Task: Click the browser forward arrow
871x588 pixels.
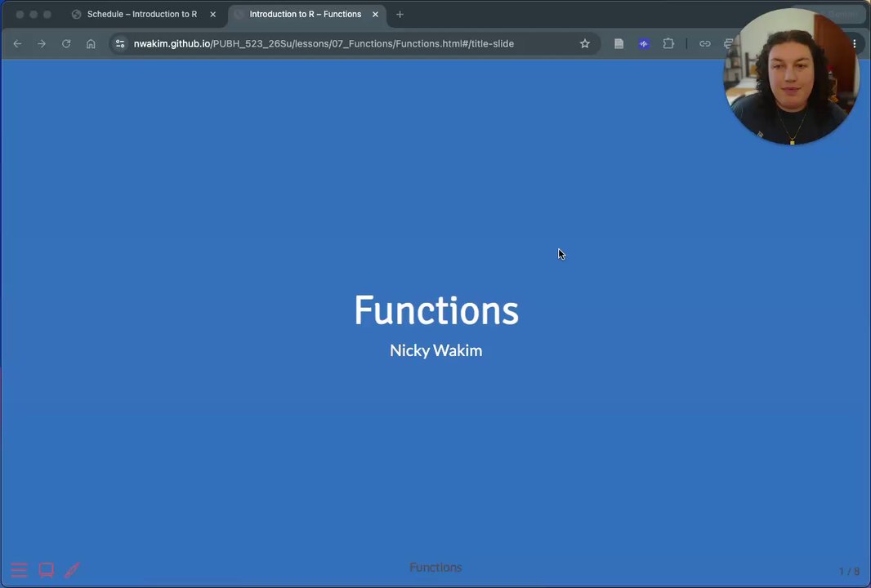Action: (42, 44)
